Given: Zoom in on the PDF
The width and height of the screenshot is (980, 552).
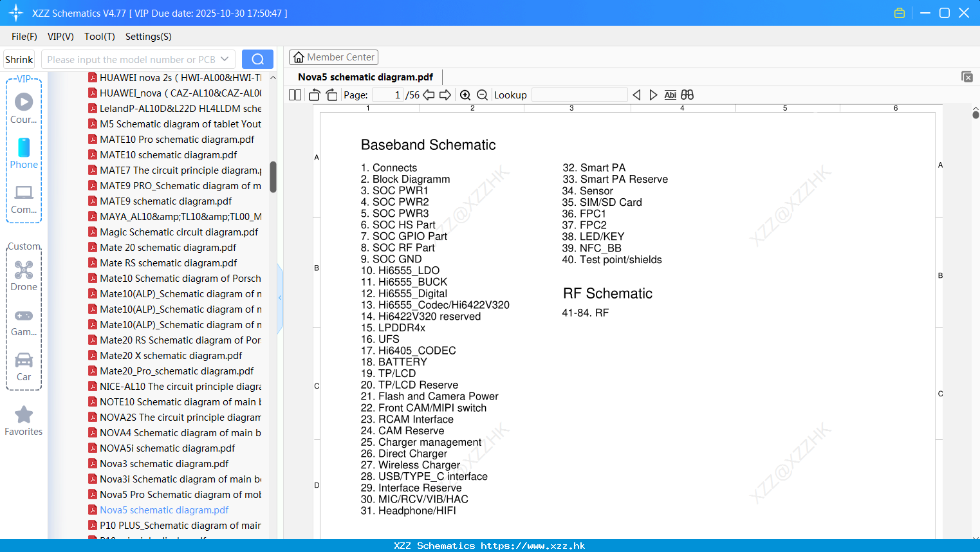Looking at the screenshot, I should click(465, 95).
